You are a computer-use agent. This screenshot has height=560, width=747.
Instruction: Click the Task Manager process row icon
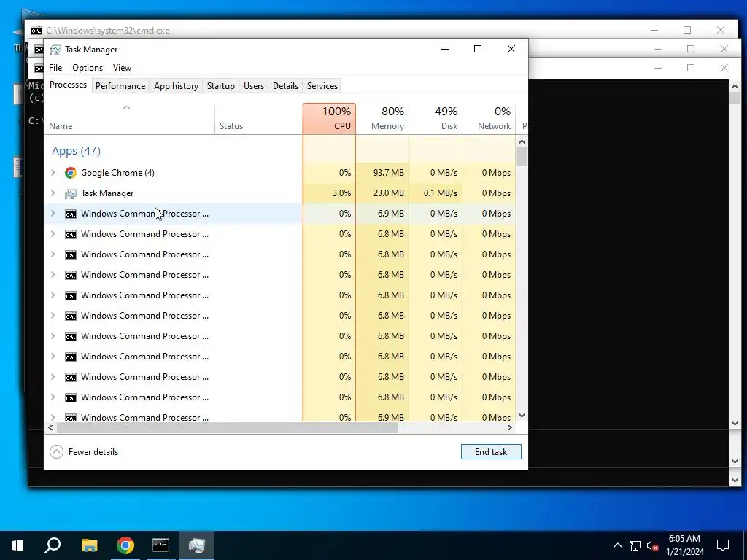click(71, 193)
